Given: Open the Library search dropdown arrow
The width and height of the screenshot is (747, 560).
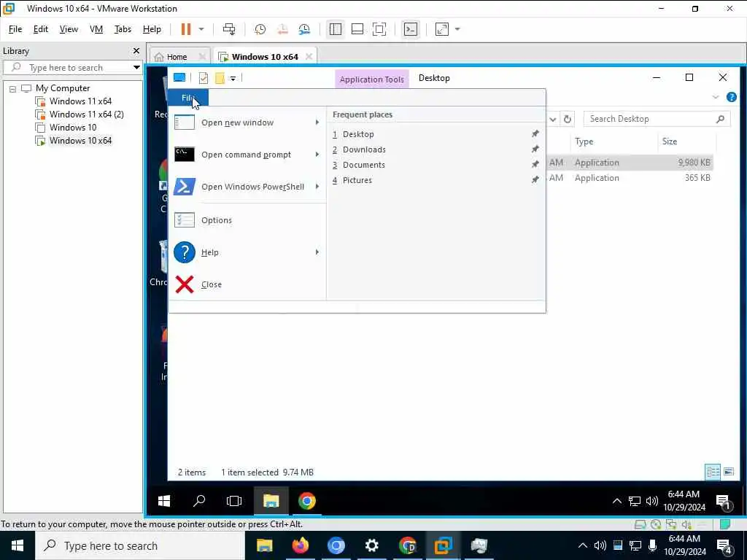Looking at the screenshot, I should point(136,68).
